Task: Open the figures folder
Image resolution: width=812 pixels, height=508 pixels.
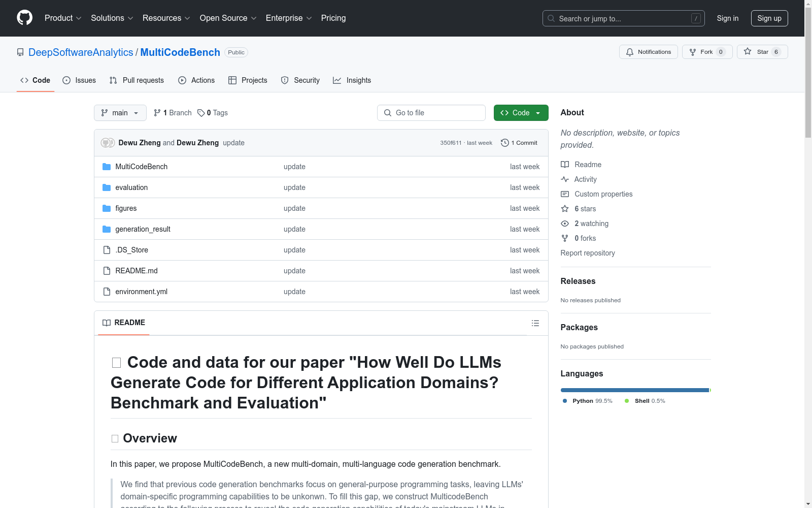Action: (126, 208)
